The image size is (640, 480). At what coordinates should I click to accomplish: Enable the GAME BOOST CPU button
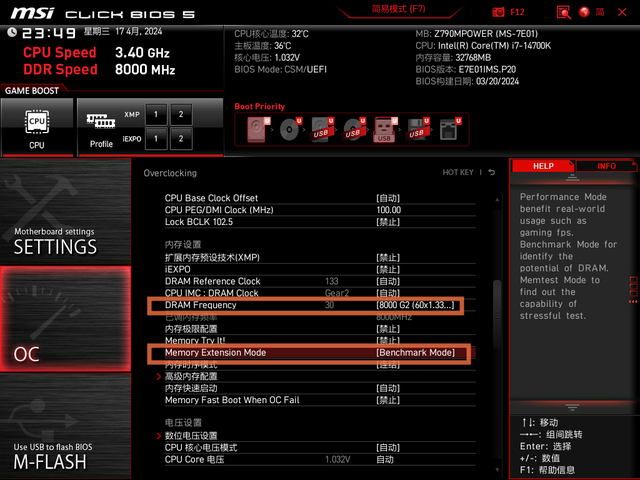37,127
